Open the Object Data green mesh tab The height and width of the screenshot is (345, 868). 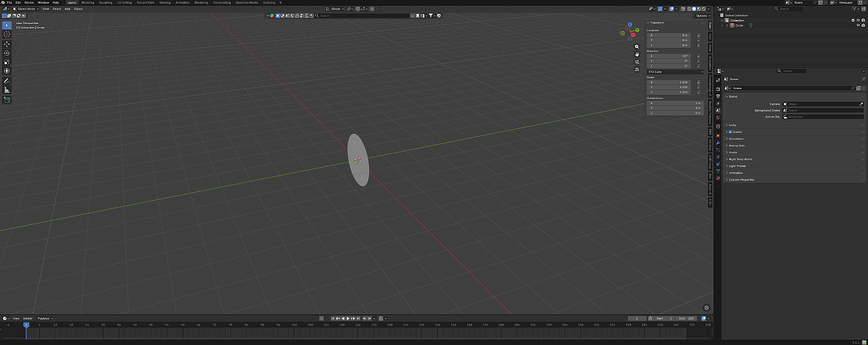point(718,171)
